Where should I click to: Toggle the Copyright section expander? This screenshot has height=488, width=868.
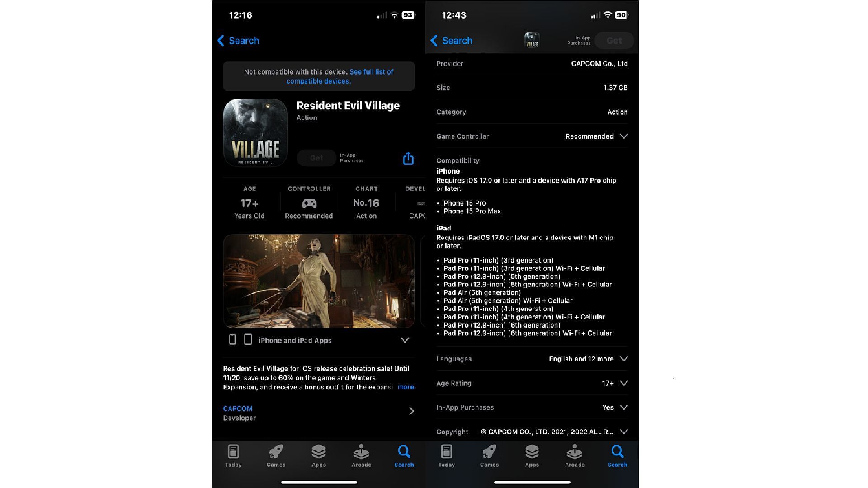[623, 432]
